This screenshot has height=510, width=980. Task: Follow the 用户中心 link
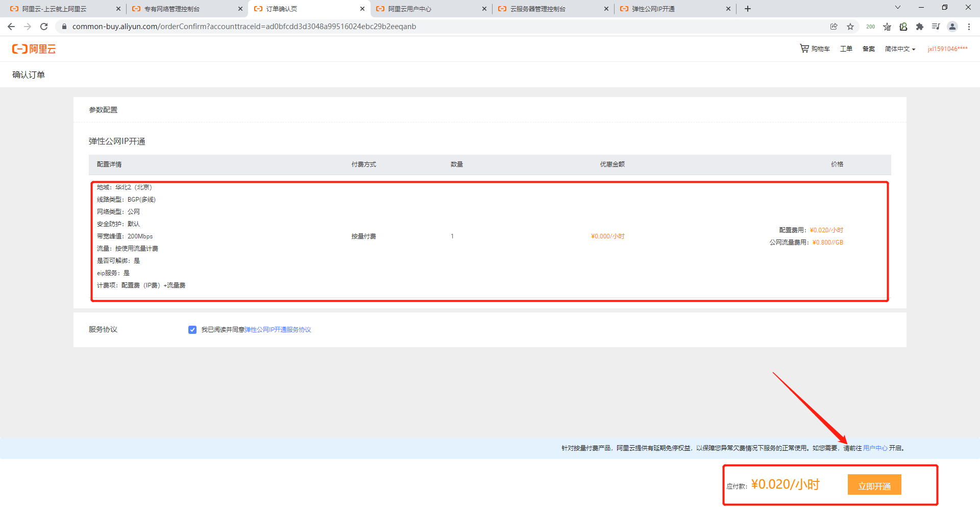pyautogui.click(x=875, y=448)
